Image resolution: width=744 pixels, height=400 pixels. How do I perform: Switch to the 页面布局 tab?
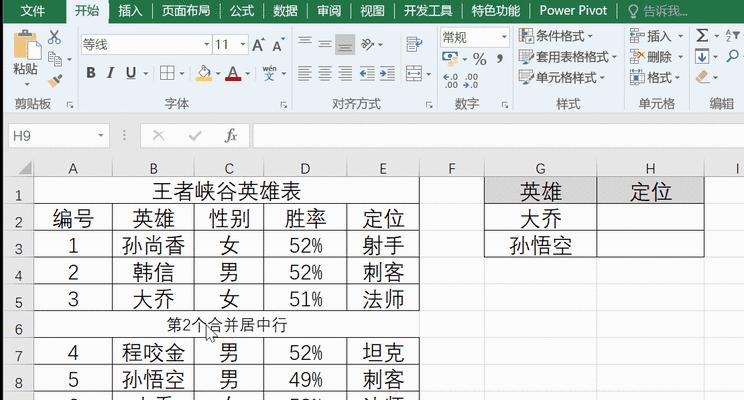pyautogui.click(x=186, y=10)
